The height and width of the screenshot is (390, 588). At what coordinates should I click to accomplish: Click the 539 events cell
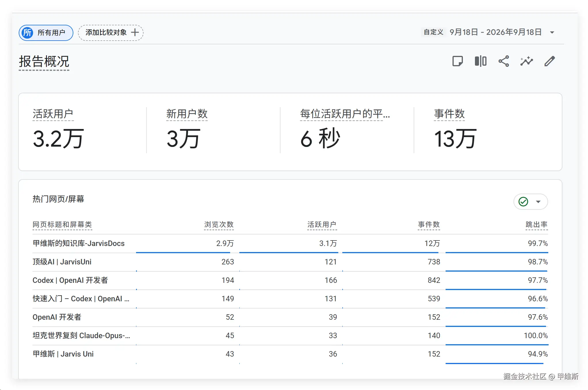coord(434,299)
